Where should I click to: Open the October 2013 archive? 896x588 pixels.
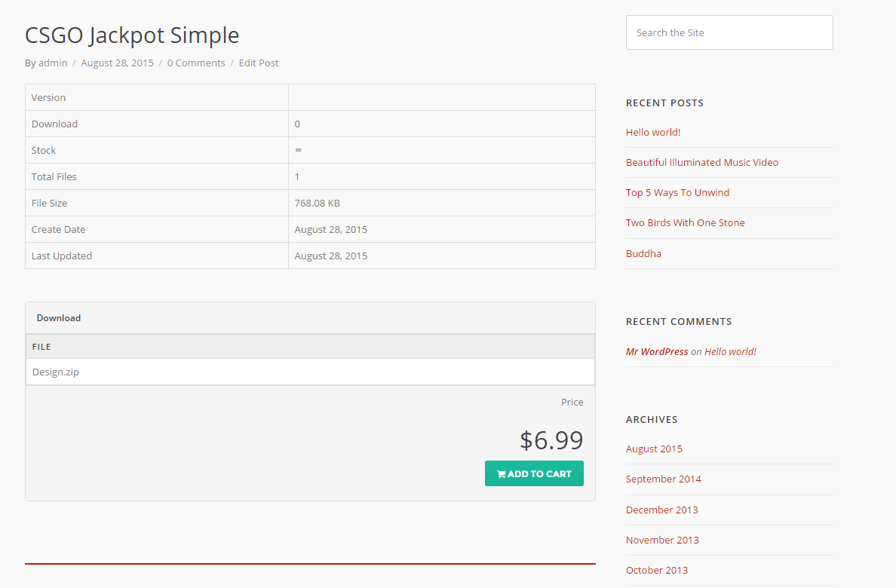tap(657, 571)
